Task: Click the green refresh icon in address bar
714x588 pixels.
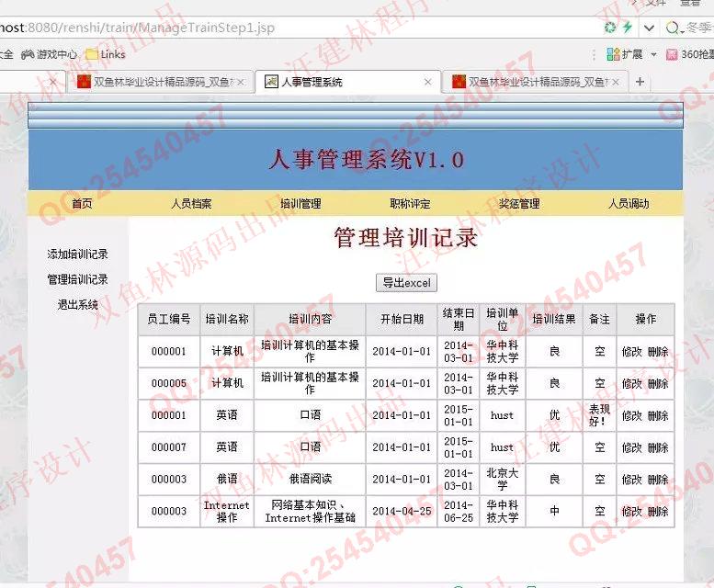Action: point(610,28)
